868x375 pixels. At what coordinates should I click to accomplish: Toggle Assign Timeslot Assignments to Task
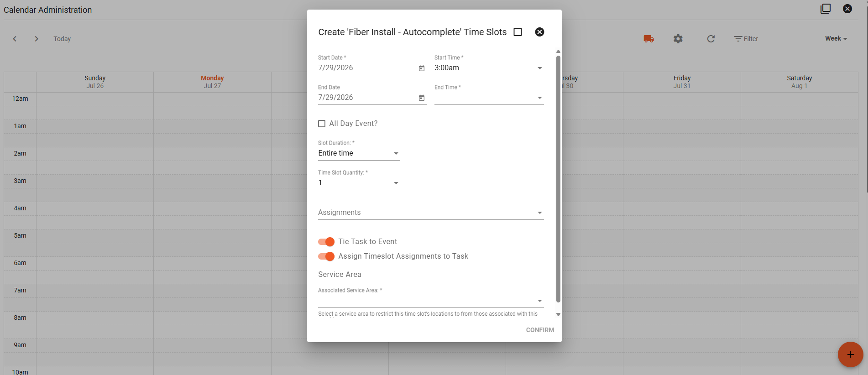coord(326,256)
